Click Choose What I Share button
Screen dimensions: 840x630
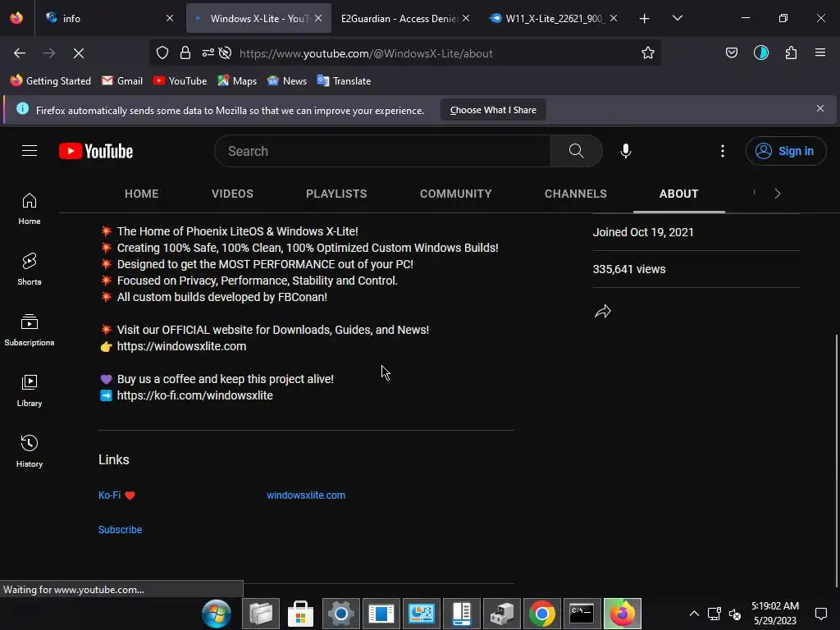click(x=493, y=110)
